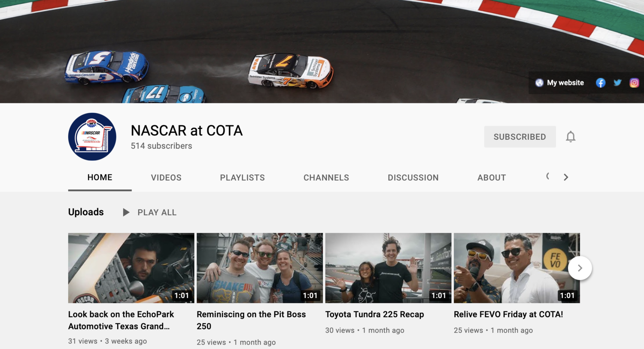Click the My website link
644x349 pixels.
[x=565, y=83]
